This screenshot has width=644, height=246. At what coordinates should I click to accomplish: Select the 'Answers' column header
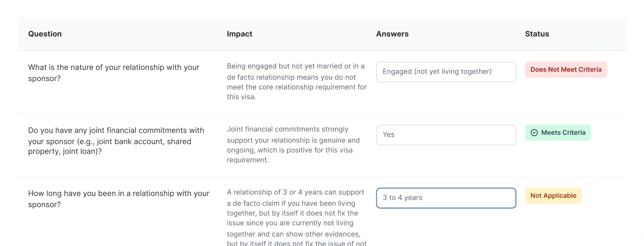392,34
